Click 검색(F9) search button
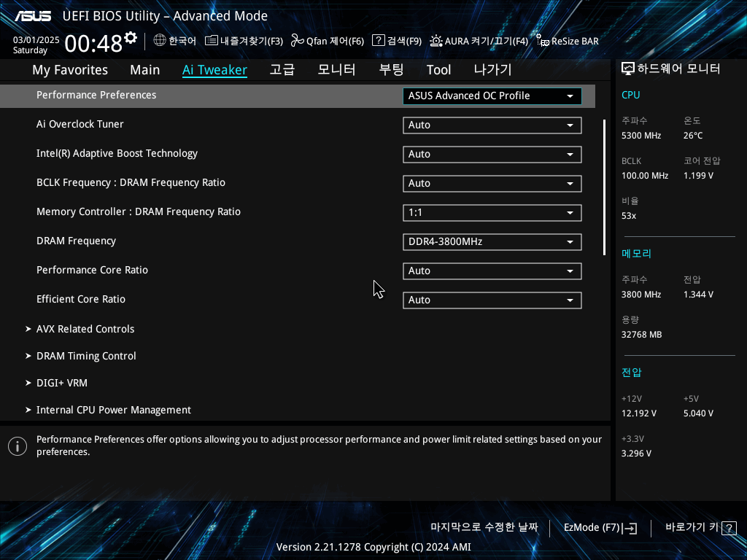This screenshot has width=747, height=560. click(x=397, y=41)
